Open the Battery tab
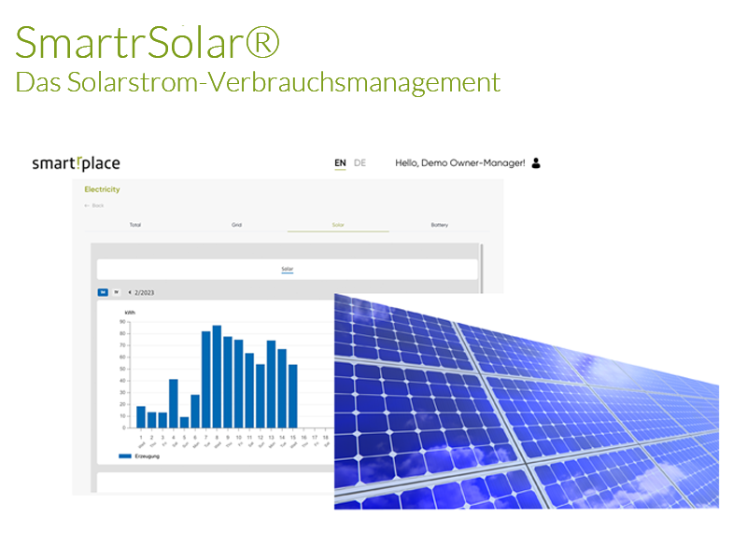The height and width of the screenshot is (560, 747). click(439, 225)
